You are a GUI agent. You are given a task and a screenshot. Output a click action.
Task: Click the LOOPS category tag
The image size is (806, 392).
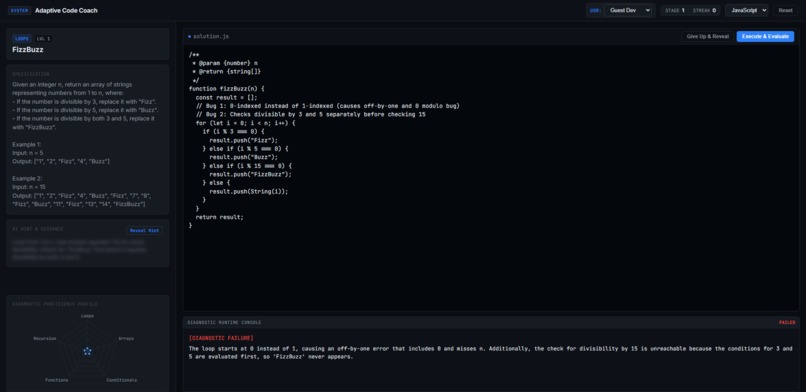click(x=22, y=39)
